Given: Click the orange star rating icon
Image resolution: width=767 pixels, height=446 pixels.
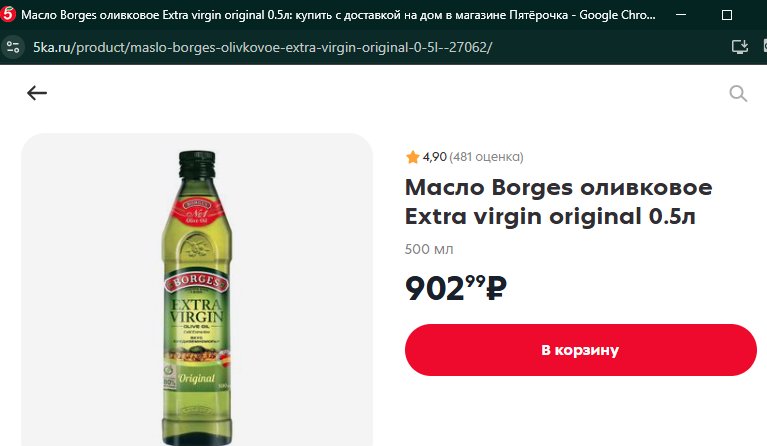Looking at the screenshot, I should coord(412,157).
